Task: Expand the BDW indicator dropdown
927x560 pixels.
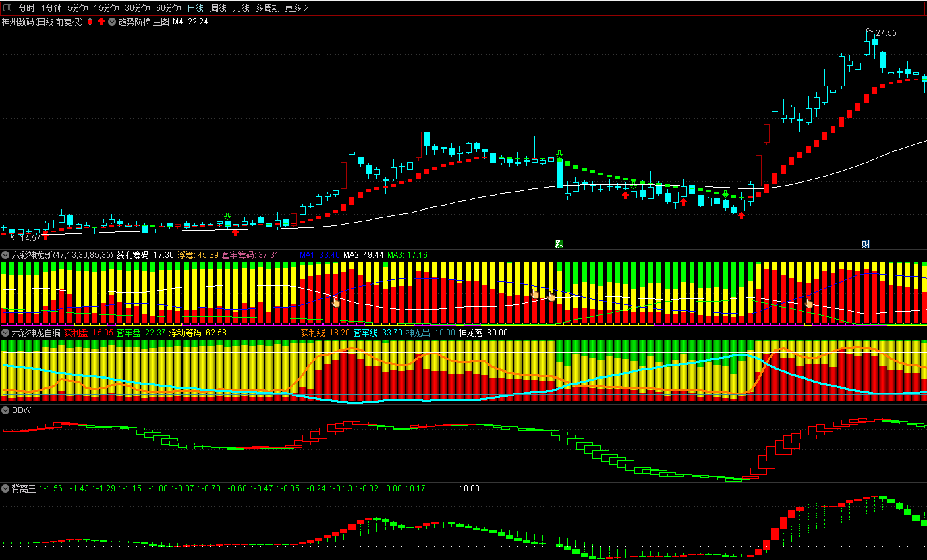Action: click(x=5, y=410)
